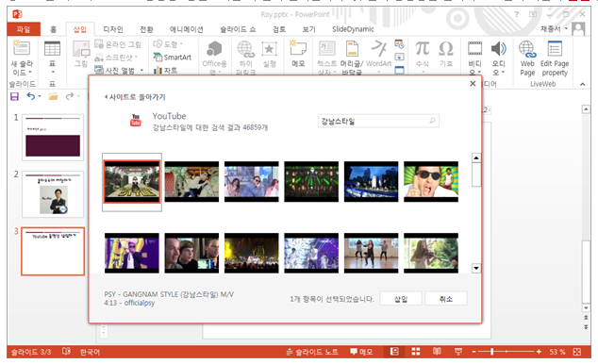Open the File (파일) tab
Viewport: 598px width, 364px height.
coord(24,29)
